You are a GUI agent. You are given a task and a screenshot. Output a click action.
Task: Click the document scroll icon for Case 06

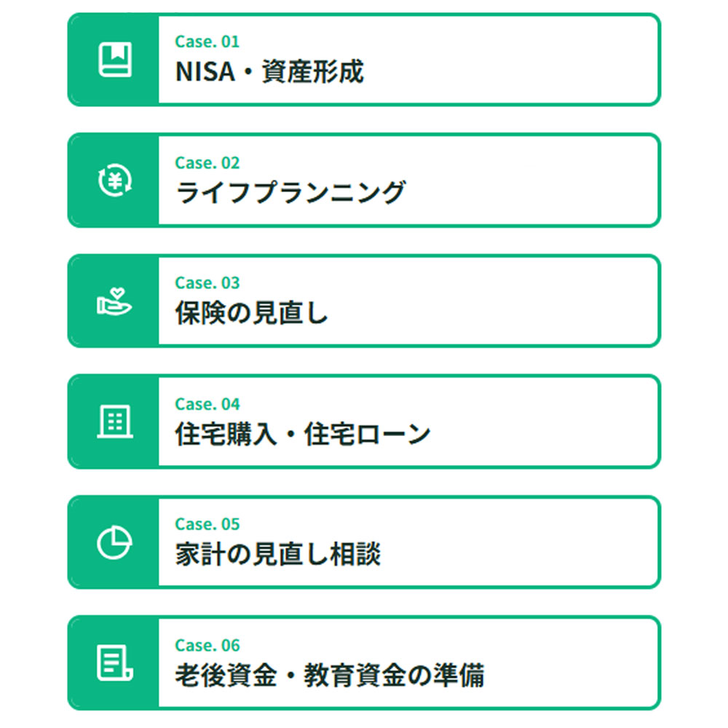(115, 662)
